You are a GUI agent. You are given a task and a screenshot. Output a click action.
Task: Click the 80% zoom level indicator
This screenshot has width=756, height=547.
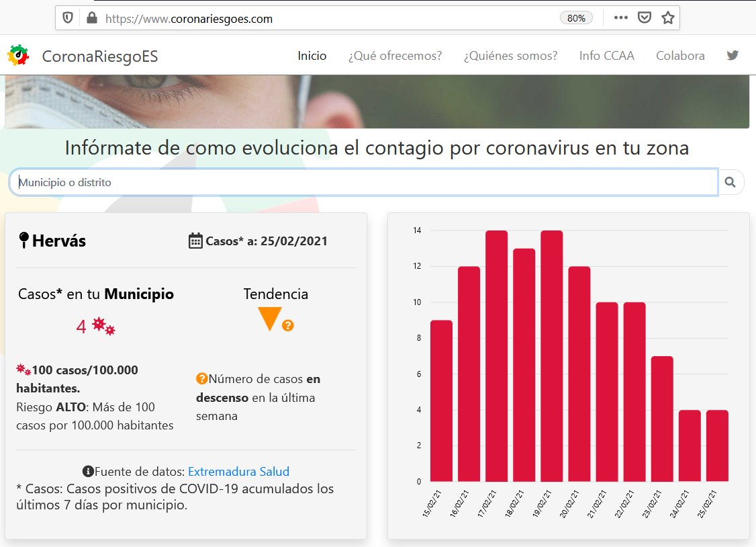pos(576,18)
